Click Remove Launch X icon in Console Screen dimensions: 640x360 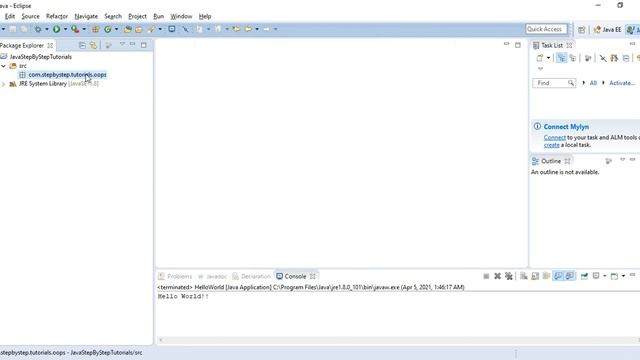[497, 276]
